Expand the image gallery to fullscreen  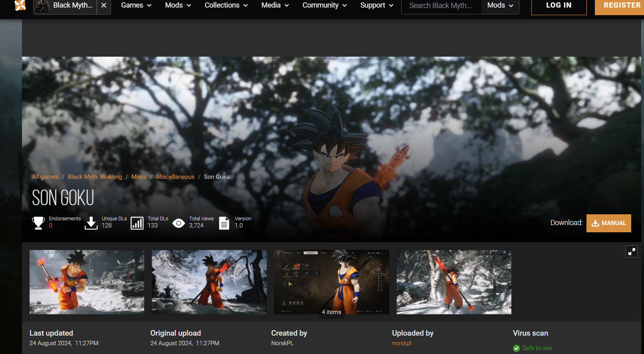click(x=631, y=251)
